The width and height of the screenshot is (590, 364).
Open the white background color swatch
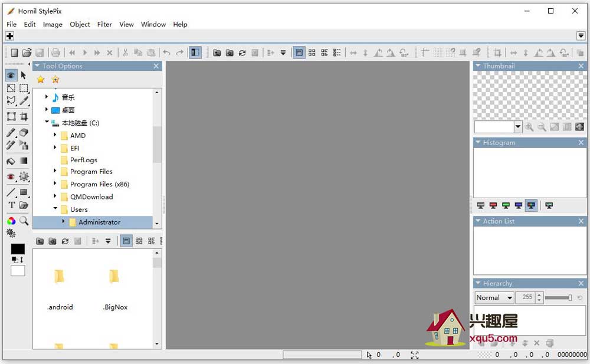coord(18,271)
